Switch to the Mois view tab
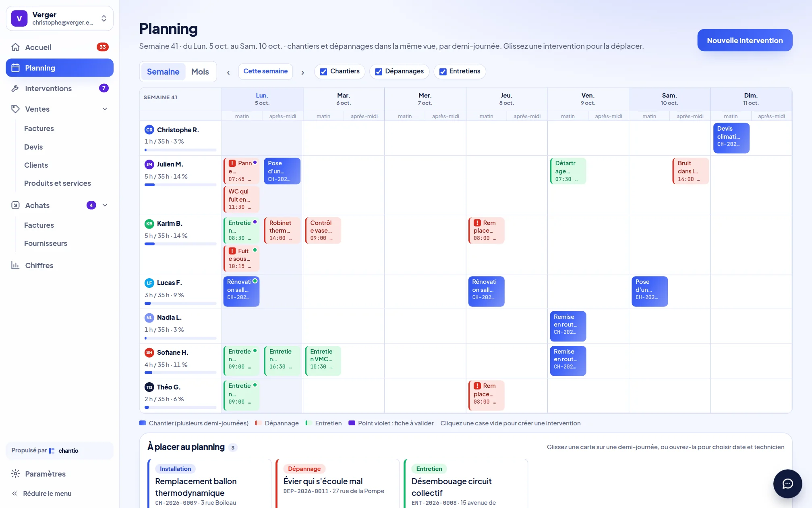The width and height of the screenshot is (812, 508). tap(200, 72)
